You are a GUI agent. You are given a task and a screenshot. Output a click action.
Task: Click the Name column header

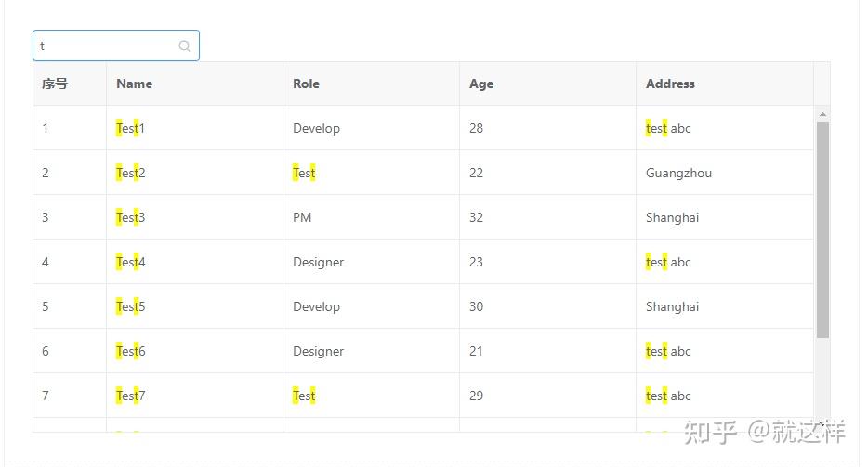point(135,84)
